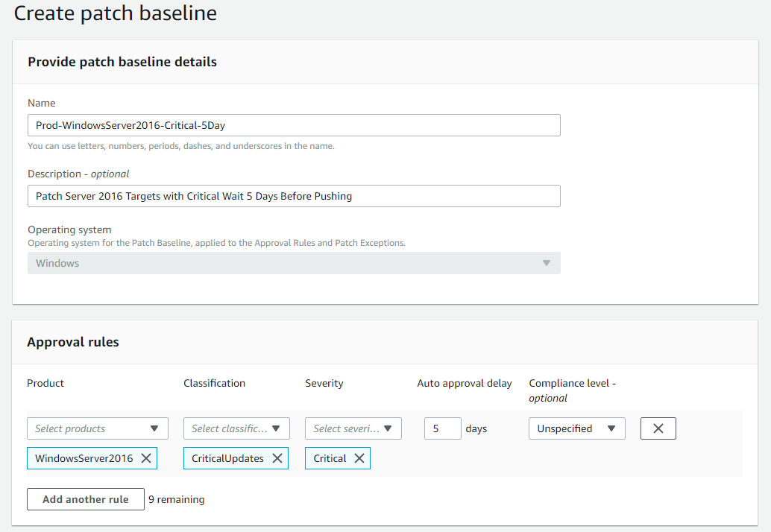Viewport: 771px width, 532px height.
Task: Open the Select severity dropdown
Action: pyautogui.click(x=353, y=428)
